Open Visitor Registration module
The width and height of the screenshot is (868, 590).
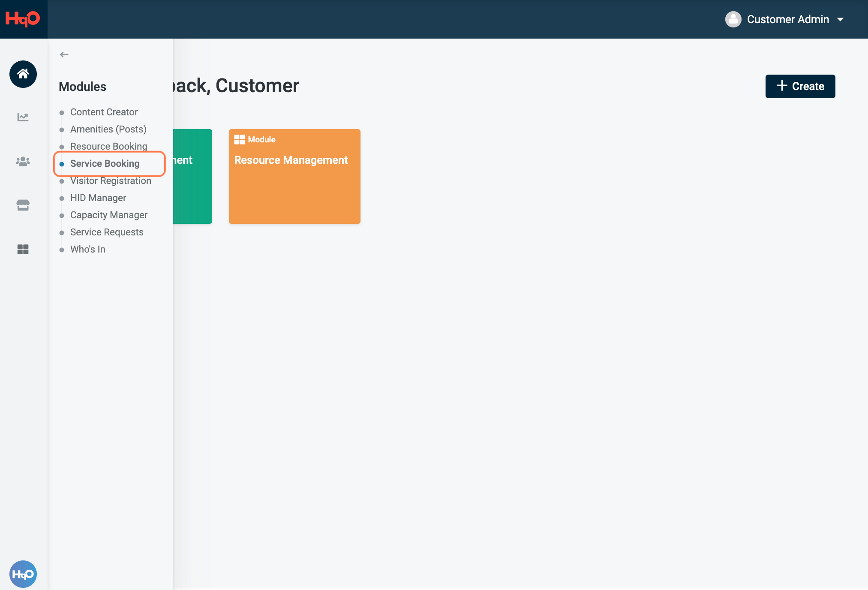click(111, 181)
